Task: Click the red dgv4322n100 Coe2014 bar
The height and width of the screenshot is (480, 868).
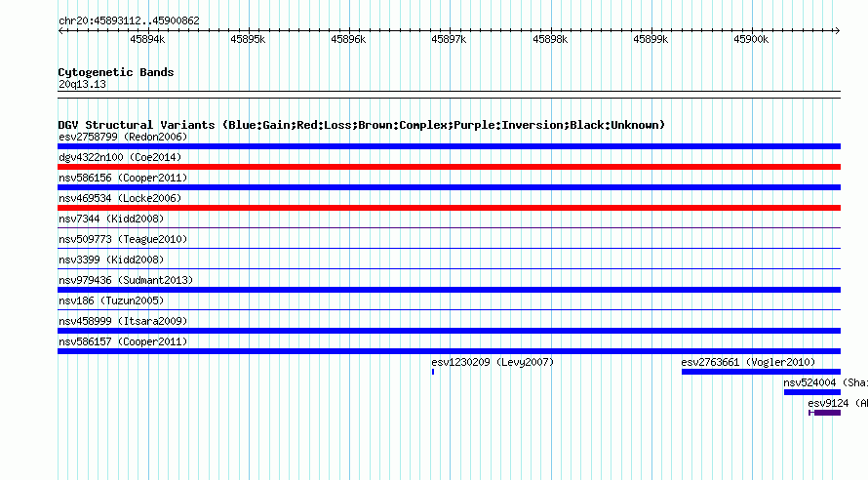Action: [449, 167]
